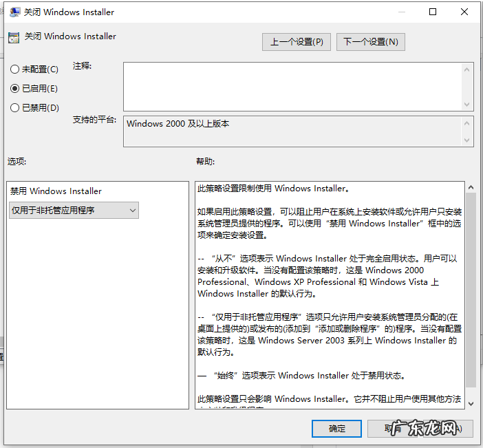Click the 帮助 section label
483x448 pixels.
tap(206, 161)
